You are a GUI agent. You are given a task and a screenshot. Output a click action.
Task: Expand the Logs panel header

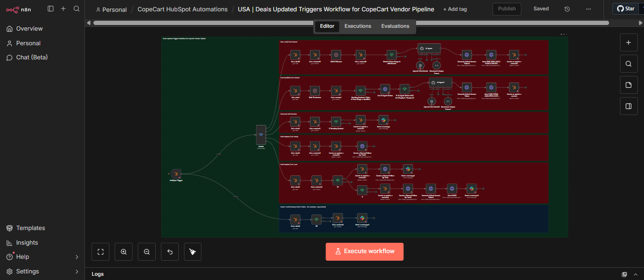point(636,274)
